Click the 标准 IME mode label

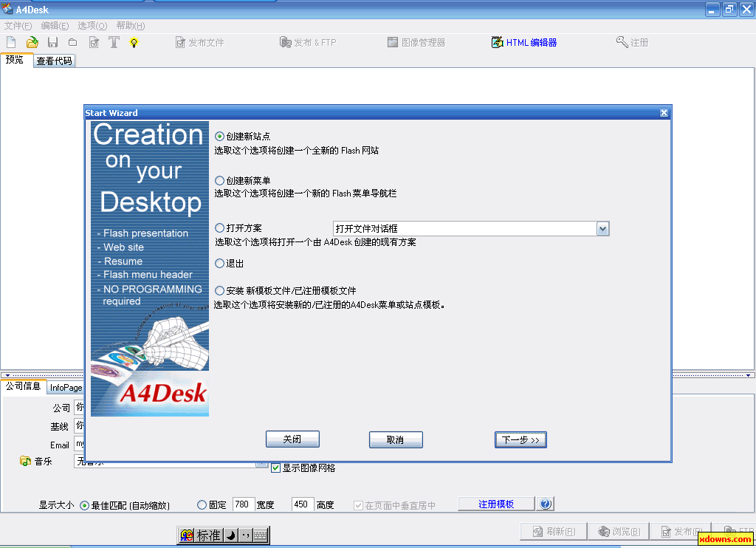click(x=209, y=535)
